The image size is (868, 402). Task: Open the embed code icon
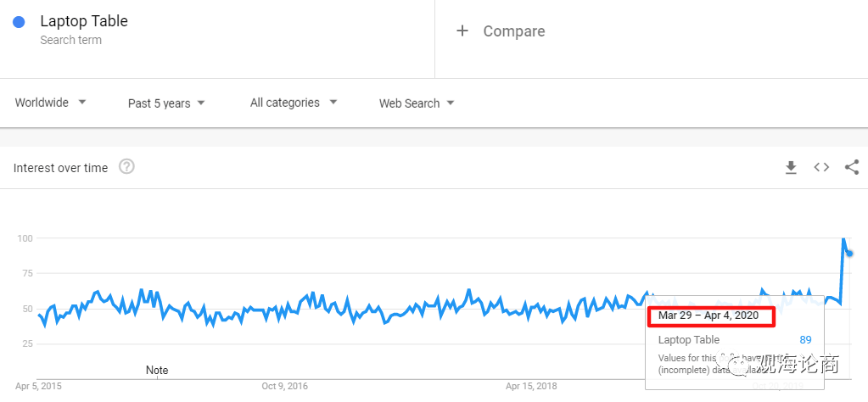pos(821,167)
